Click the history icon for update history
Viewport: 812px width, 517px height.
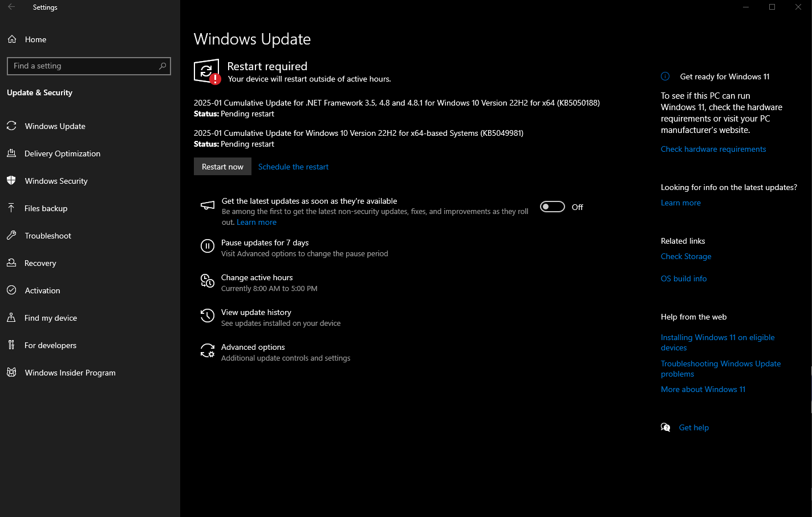coord(208,316)
